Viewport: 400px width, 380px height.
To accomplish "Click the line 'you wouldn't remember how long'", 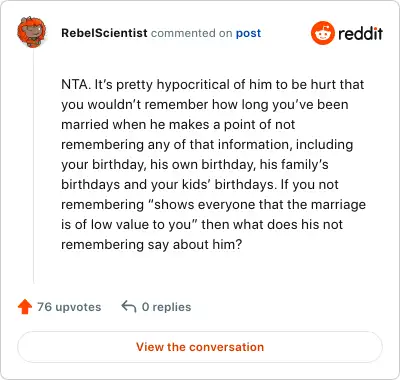I will coord(205,105).
